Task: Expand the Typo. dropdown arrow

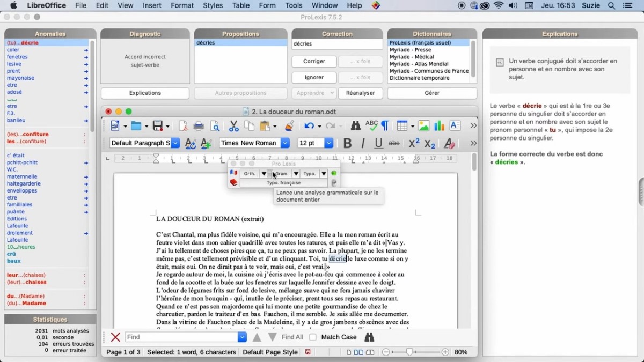Action: pos(324,174)
